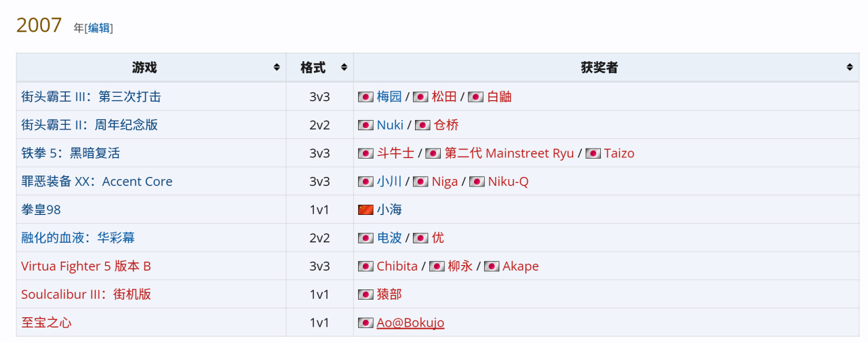868x343 pixels.
Task: Open the 拳皇98 game link
Action: point(41,209)
